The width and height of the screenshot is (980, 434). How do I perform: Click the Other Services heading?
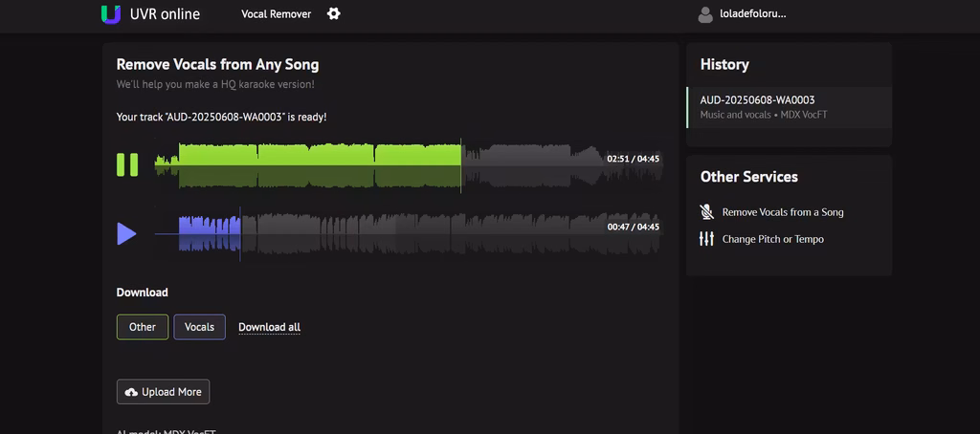point(748,177)
